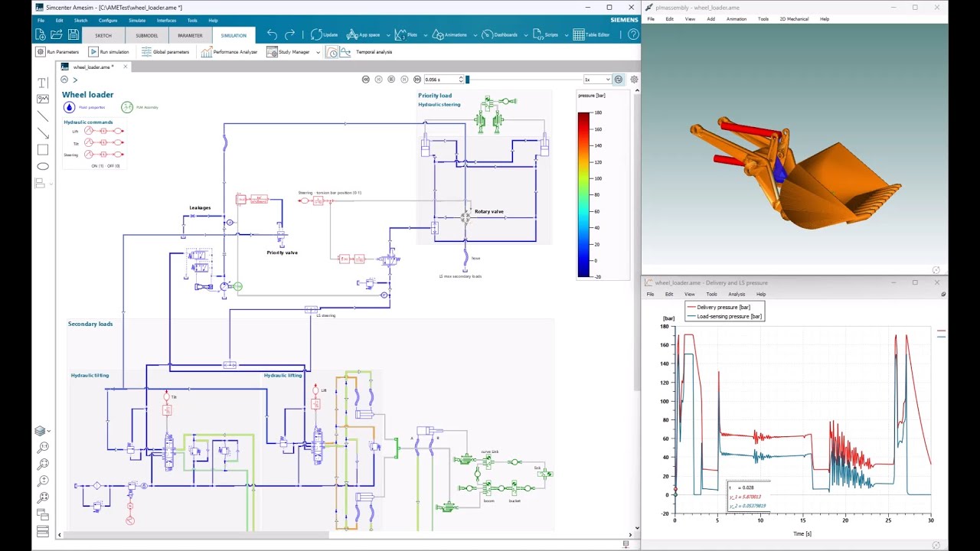Toggle the Temporal analysis clock button

click(332, 52)
